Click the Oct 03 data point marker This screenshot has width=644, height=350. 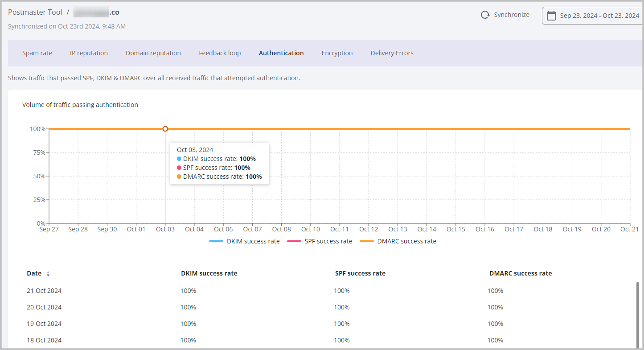pyautogui.click(x=165, y=129)
